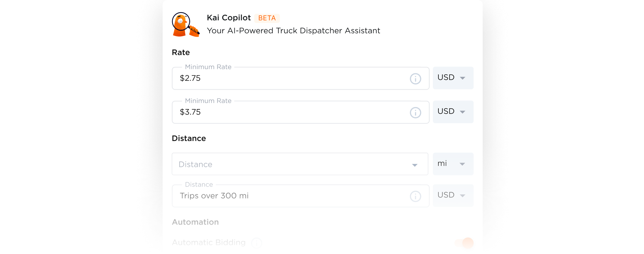
Task: Open USD currency dropdown beside $3.75 rate
Action: tap(453, 112)
